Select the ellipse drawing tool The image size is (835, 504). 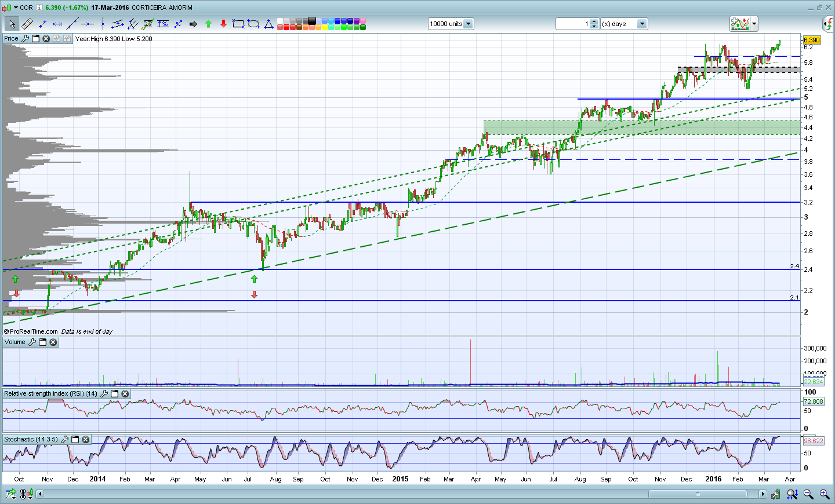[x=253, y=24]
